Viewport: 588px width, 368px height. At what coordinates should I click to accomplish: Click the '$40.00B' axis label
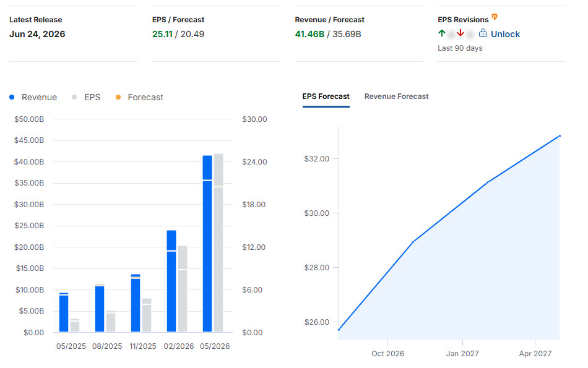[29, 162]
